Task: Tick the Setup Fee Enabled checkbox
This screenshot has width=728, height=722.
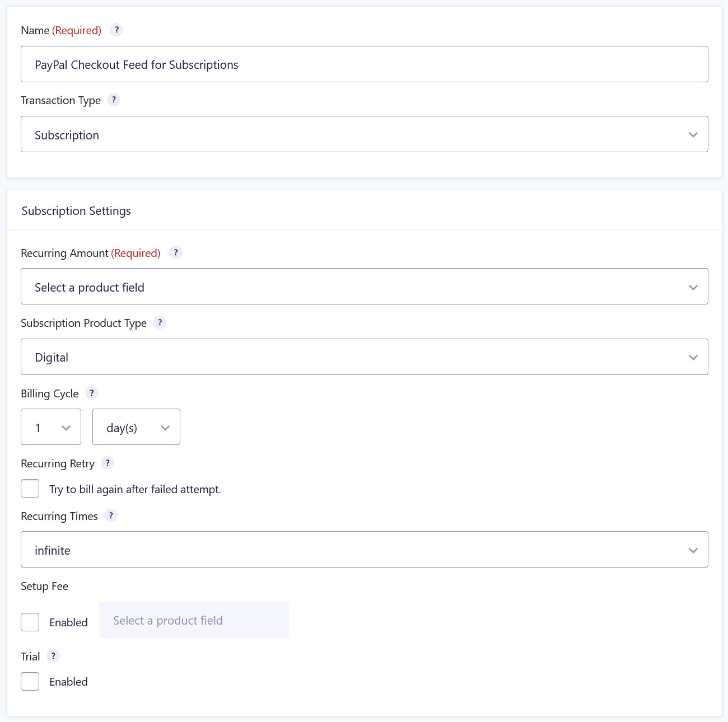Action: [x=30, y=622]
